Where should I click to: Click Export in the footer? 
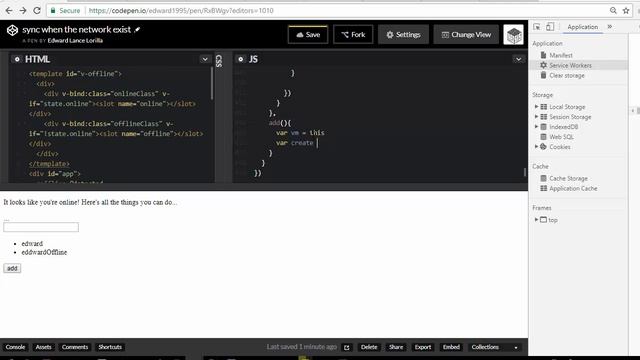423,347
